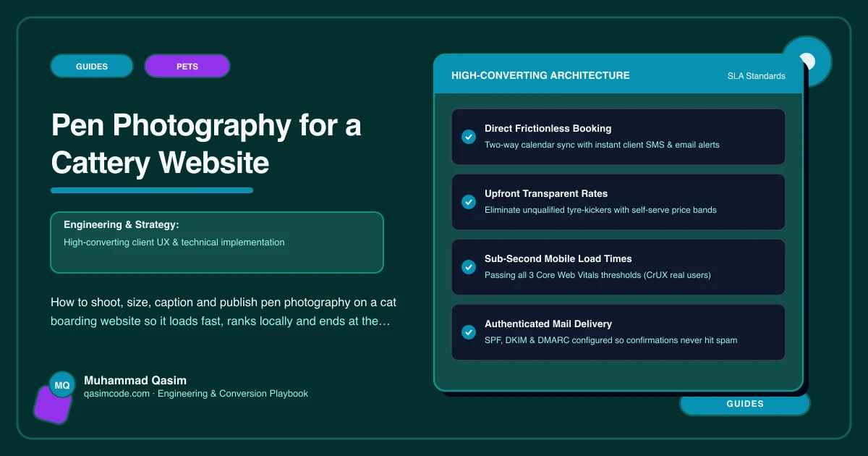Click the 'qasimcode.com · Engineering & Conversion Playbook' line
Viewport: 868px width, 456px height.
[x=196, y=394]
